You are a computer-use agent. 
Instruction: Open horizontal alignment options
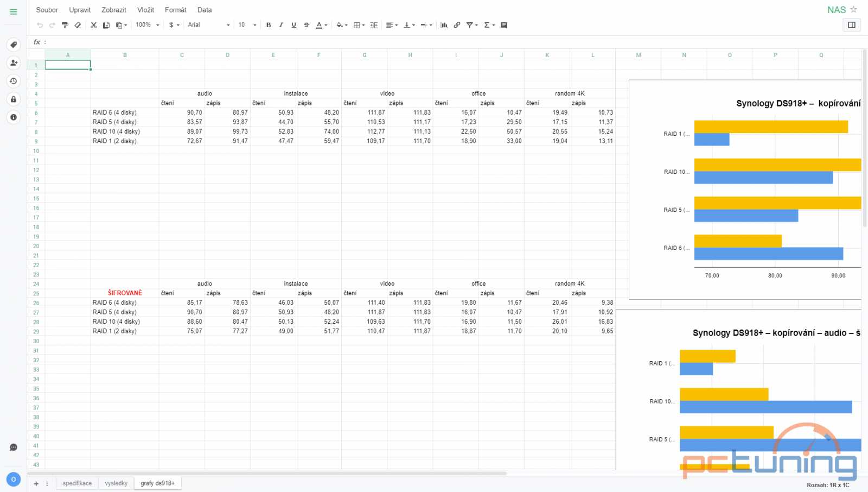(392, 25)
